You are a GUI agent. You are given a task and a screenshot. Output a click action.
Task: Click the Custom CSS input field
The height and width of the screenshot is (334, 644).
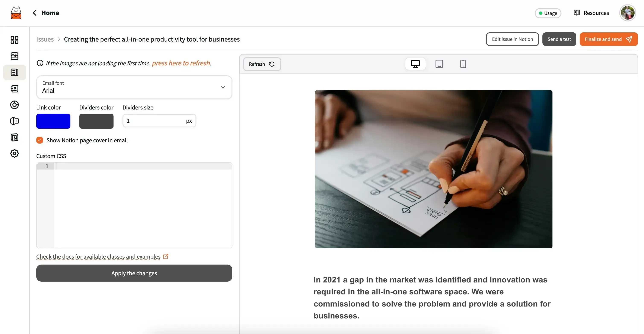134,205
